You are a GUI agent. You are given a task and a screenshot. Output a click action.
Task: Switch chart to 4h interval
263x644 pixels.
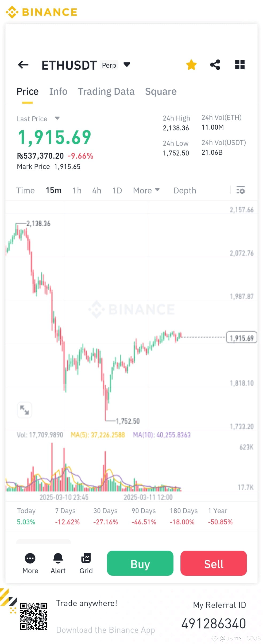[96, 190]
